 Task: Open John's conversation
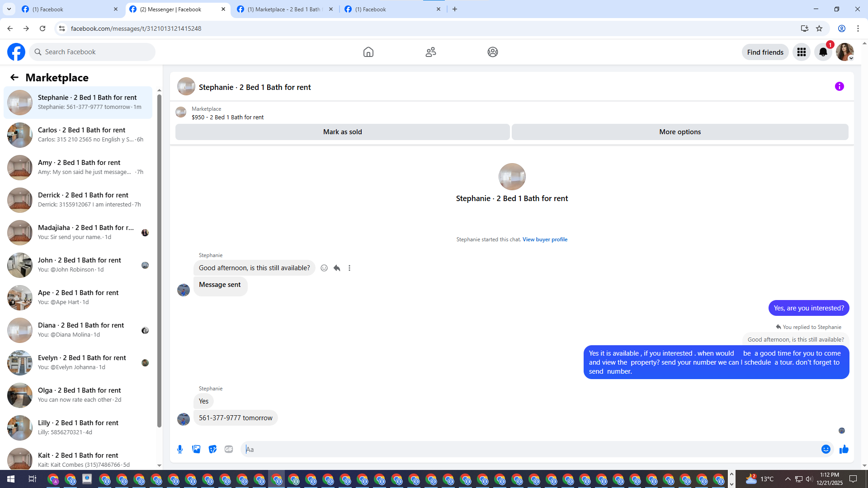(x=78, y=265)
